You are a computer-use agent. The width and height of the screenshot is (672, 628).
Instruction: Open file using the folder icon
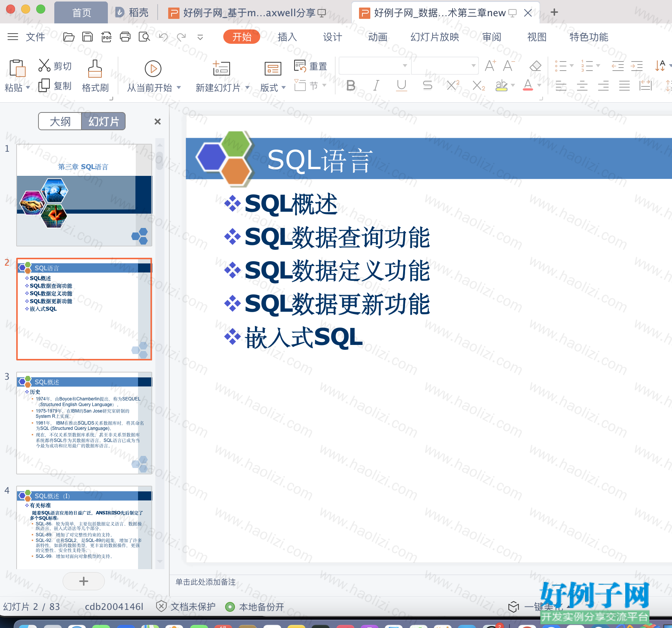pyautogui.click(x=69, y=37)
